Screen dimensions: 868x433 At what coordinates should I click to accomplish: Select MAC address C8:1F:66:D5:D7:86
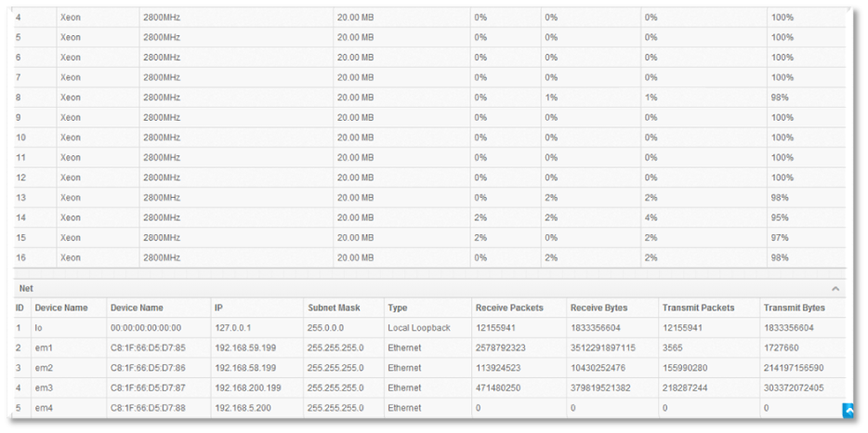146,368
